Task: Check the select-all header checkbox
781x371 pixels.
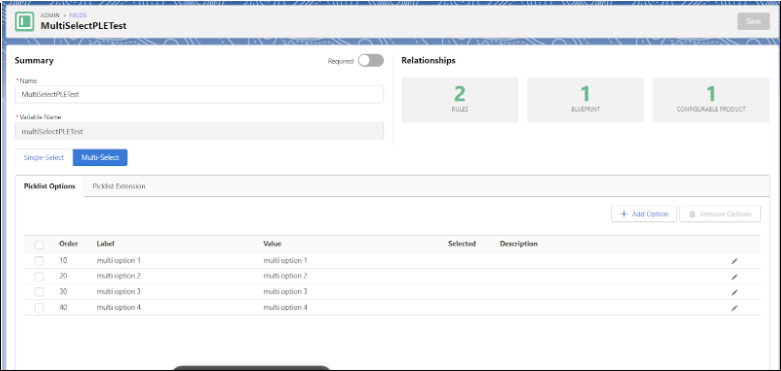Action: click(39, 245)
